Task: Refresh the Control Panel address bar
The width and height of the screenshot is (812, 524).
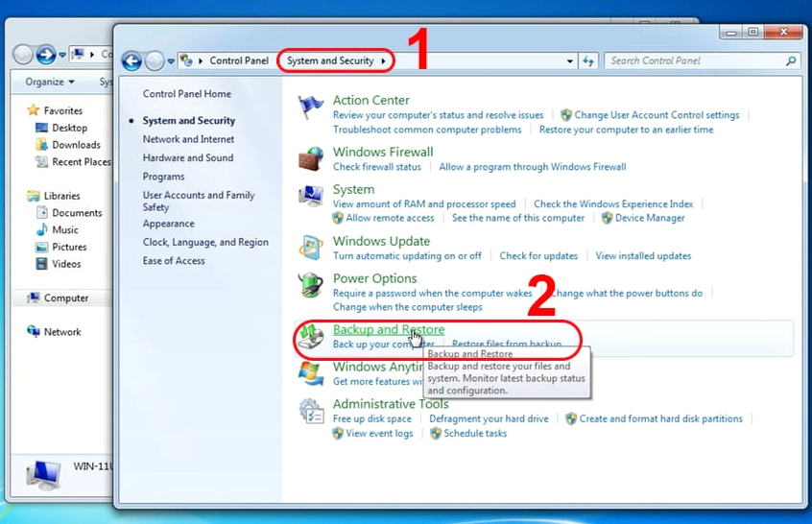Action: click(588, 61)
